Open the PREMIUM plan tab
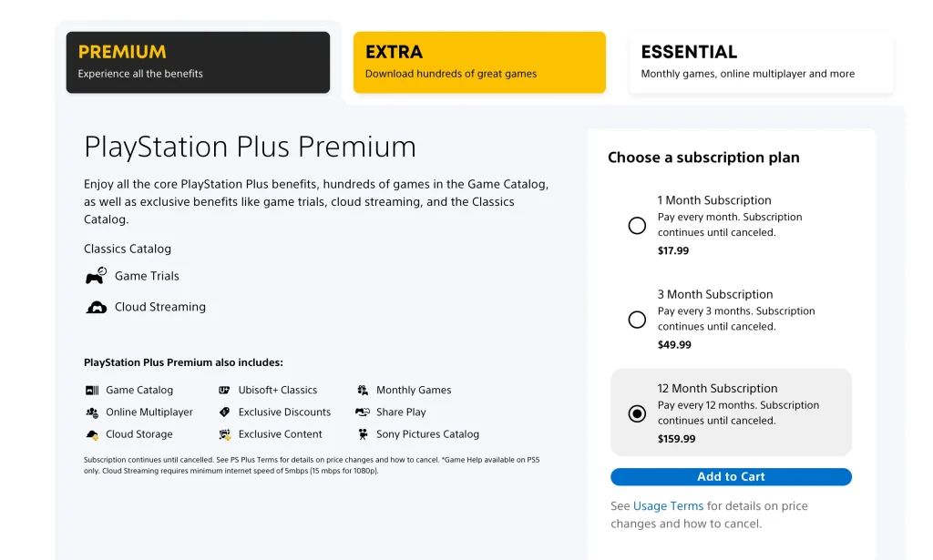Image resolution: width=933 pixels, height=560 pixels. (x=197, y=61)
